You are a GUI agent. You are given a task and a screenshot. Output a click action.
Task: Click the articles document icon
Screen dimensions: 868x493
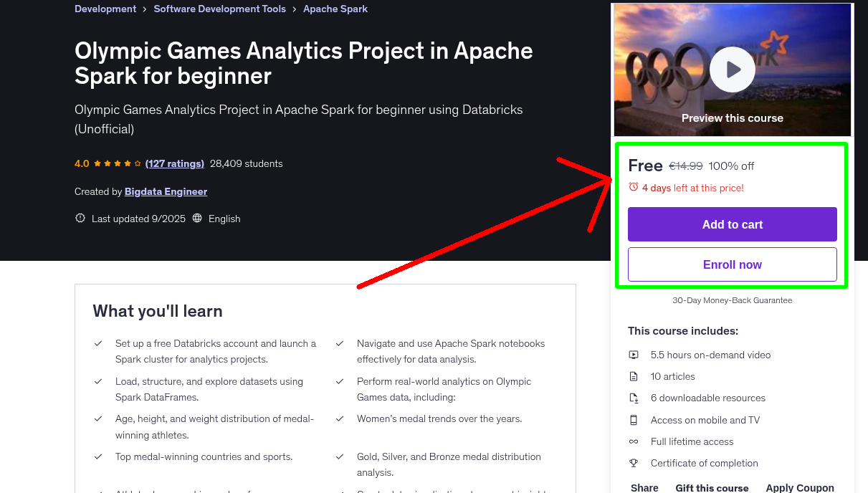[634, 376]
